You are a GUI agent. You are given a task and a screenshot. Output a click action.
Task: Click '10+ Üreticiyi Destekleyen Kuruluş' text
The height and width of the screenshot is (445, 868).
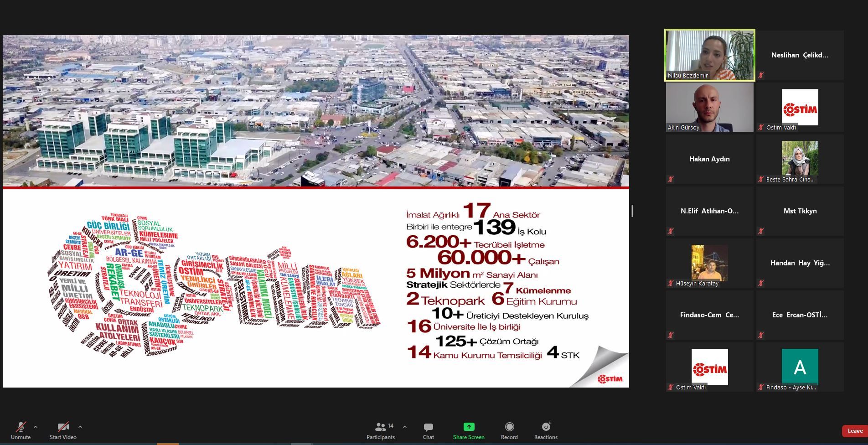tap(510, 314)
